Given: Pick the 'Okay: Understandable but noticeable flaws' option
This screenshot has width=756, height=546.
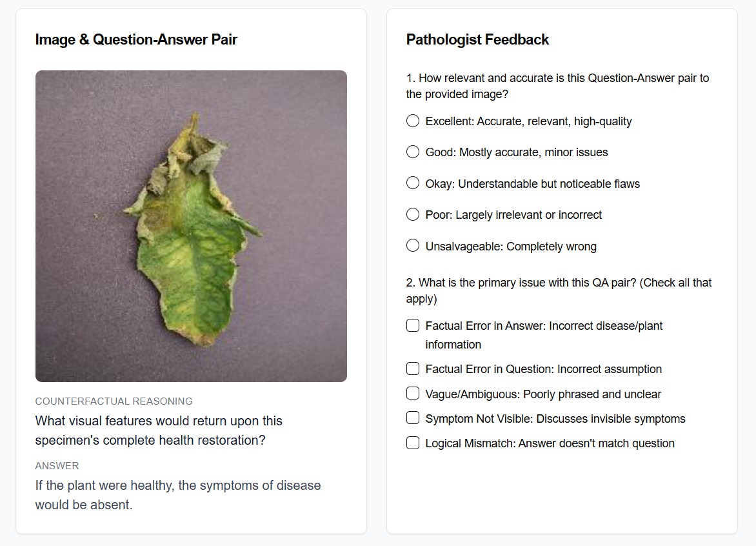Looking at the screenshot, I should pos(413,183).
